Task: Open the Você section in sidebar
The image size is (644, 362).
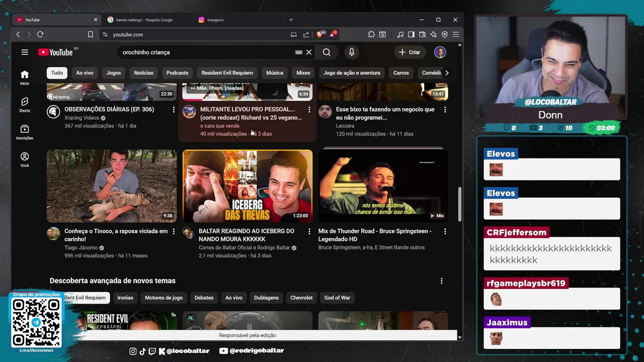Action: tap(25, 159)
